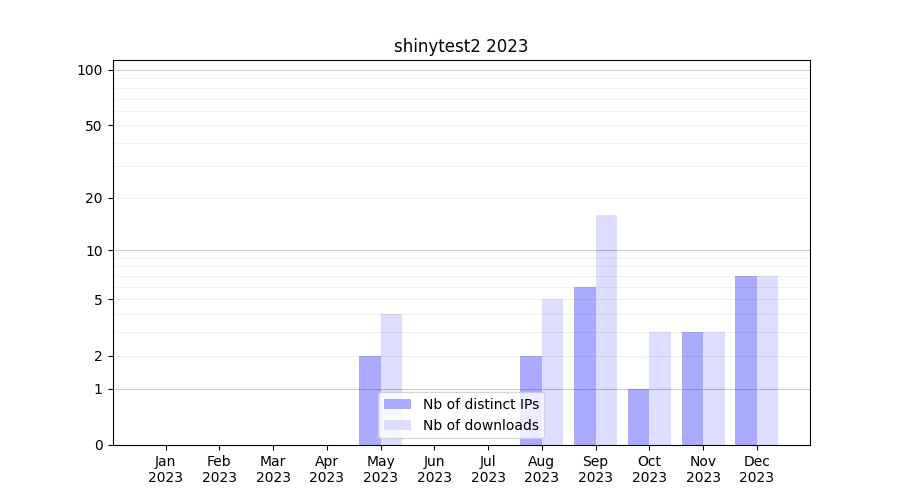Screen dimensions: 900x500
Task: Click the November distinct IPs bar
Action: click(692, 388)
